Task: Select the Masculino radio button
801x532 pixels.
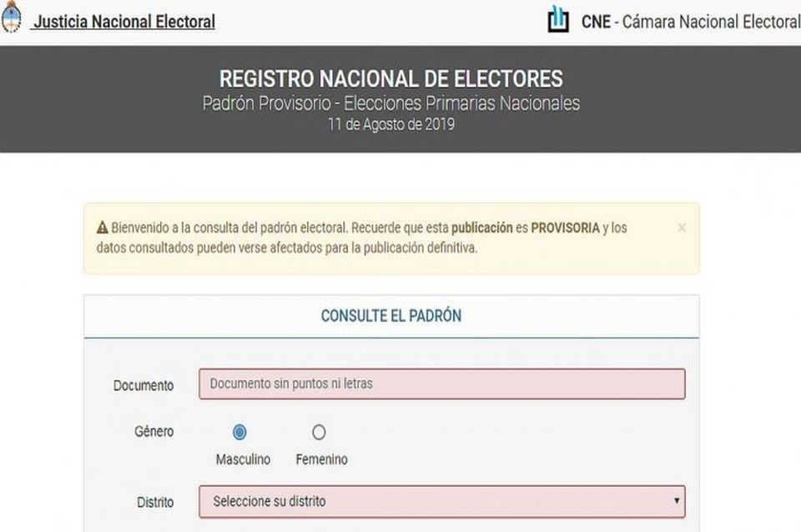Action: (x=239, y=432)
